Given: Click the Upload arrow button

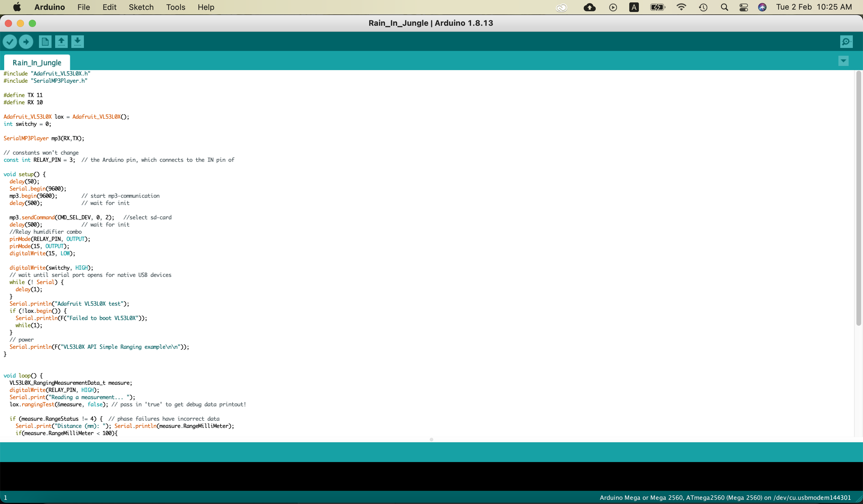Looking at the screenshot, I should pyautogui.click(x=26, y=42).
